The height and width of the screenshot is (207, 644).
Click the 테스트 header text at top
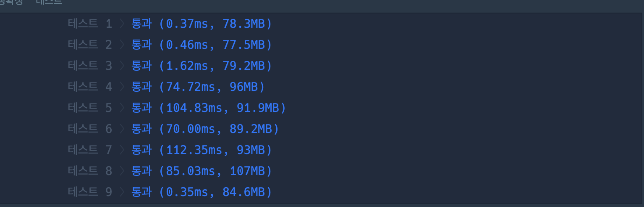pyautogui.click(x=49, y=2)
